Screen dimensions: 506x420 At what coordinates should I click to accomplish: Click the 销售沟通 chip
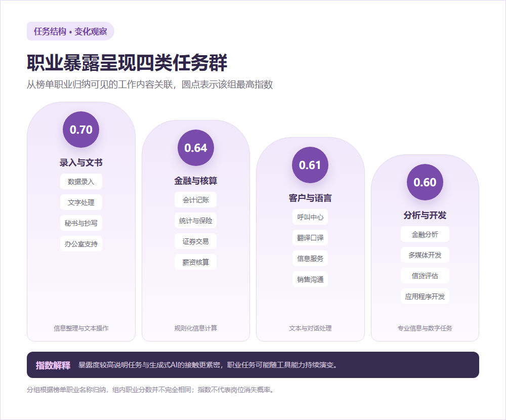[310, 279]
